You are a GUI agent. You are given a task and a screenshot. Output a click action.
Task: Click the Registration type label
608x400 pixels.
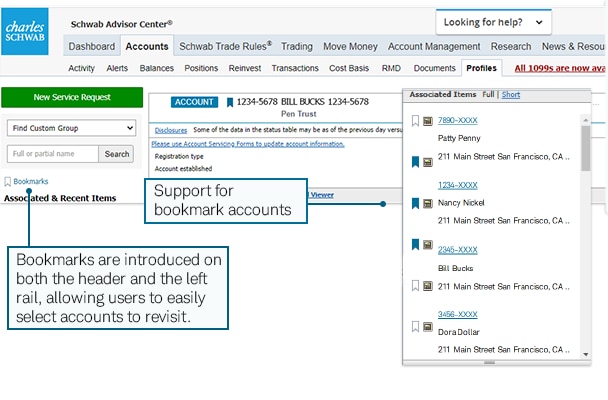pos(179,157)
